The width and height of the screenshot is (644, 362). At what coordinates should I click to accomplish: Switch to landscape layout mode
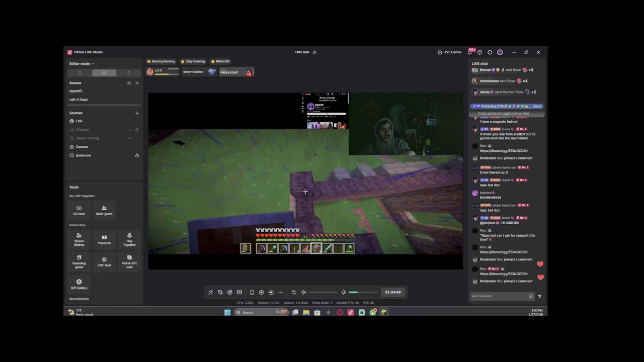[x=104, y=73]
